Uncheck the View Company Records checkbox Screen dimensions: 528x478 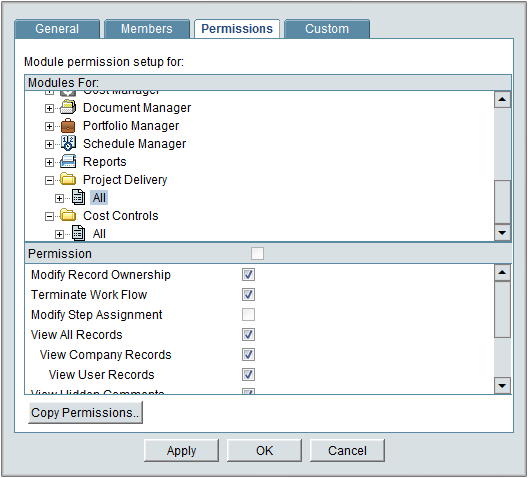point(249,355)
